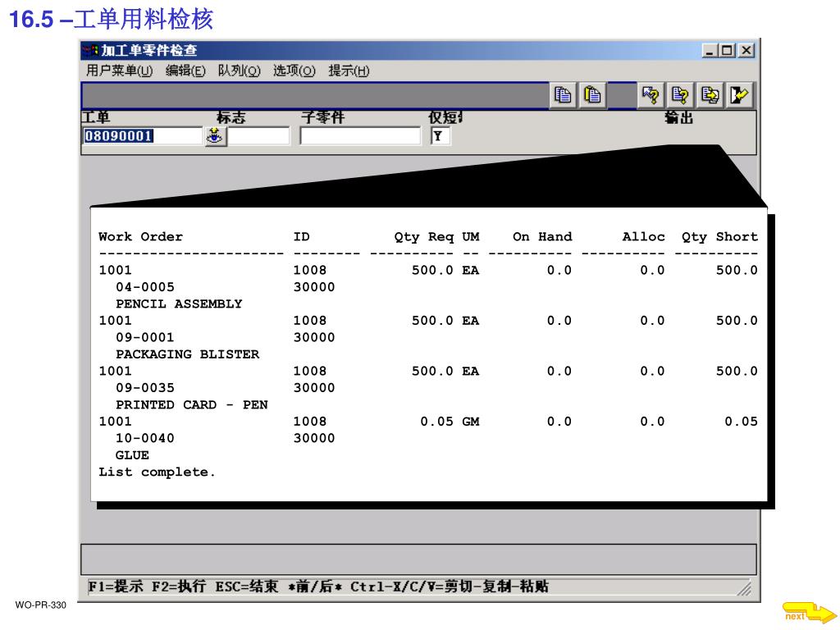This screenshot has width=840, height=630.
Task: Open the 队列(Q) menu
Action: [x=239, y=71]
